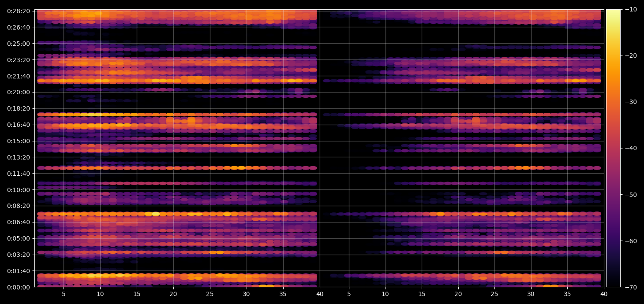Click the 0:05:00 time axis label
644x304 pixels.
pyautogui.click(x=18, y=238)
